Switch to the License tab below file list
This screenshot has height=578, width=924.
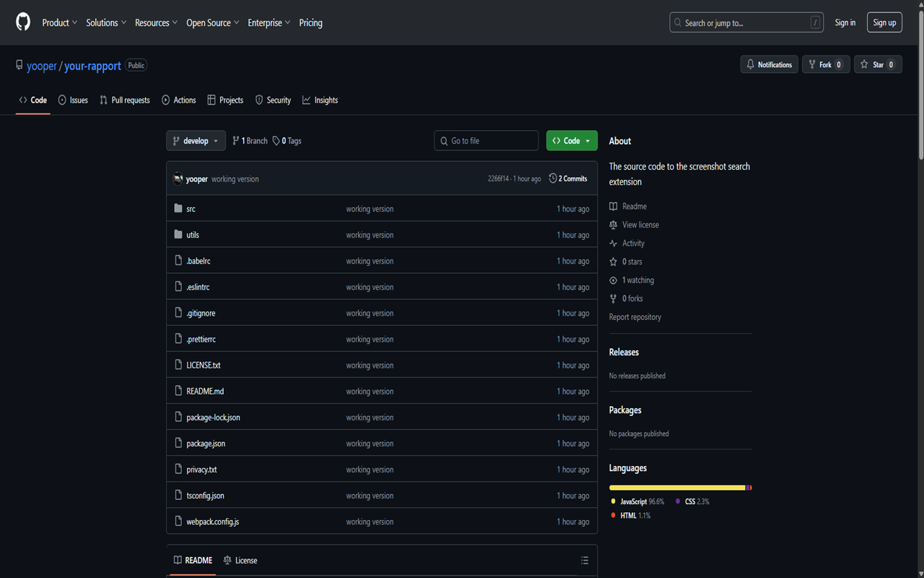[240, 561]
